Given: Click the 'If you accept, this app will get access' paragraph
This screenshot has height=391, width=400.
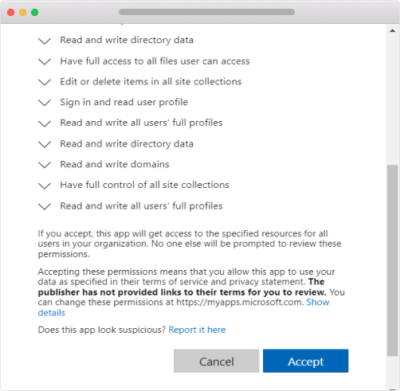Looking at the screenshot, I should coord(189,244).
